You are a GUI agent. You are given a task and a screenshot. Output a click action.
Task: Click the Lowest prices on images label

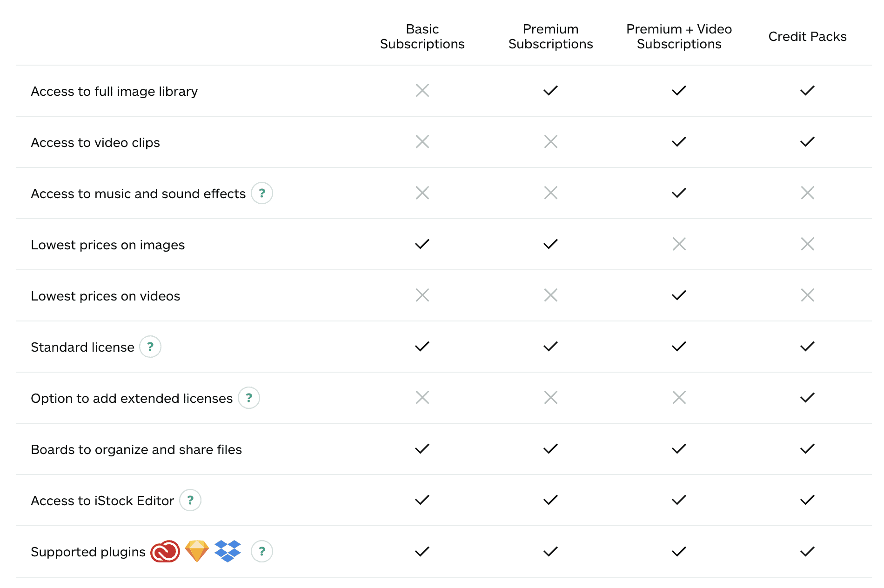pyautogui.click(x=107, y=245)
